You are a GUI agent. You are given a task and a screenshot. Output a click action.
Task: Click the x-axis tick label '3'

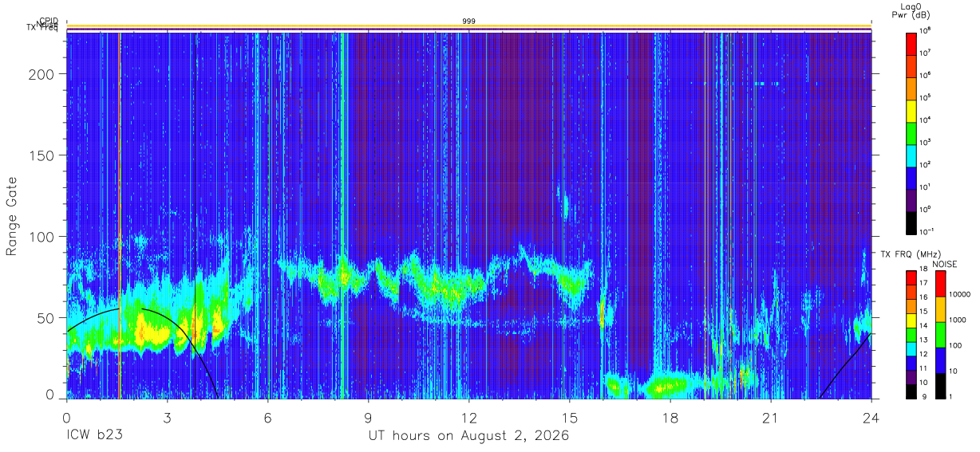point(167,417)
